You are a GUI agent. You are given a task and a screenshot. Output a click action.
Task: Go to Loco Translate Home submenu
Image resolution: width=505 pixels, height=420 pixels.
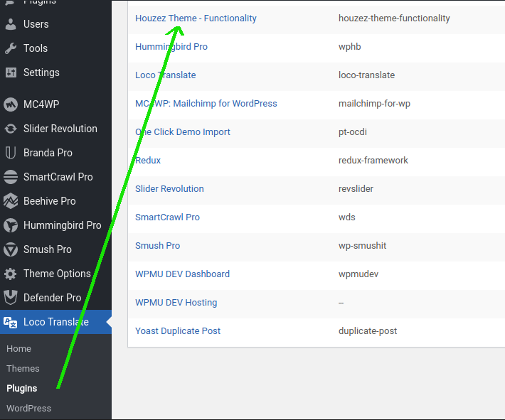(x=18, y=348)
